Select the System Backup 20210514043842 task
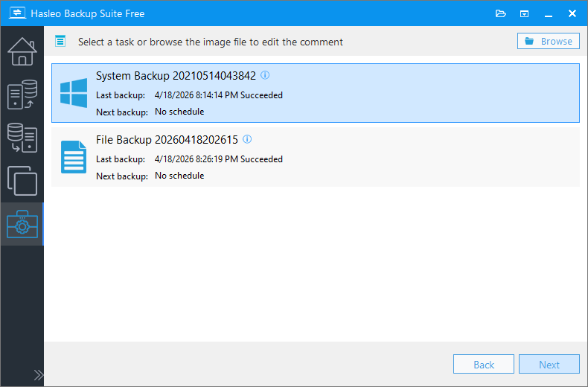This screenshot has width=588, height=387. (x=316, y=93)
